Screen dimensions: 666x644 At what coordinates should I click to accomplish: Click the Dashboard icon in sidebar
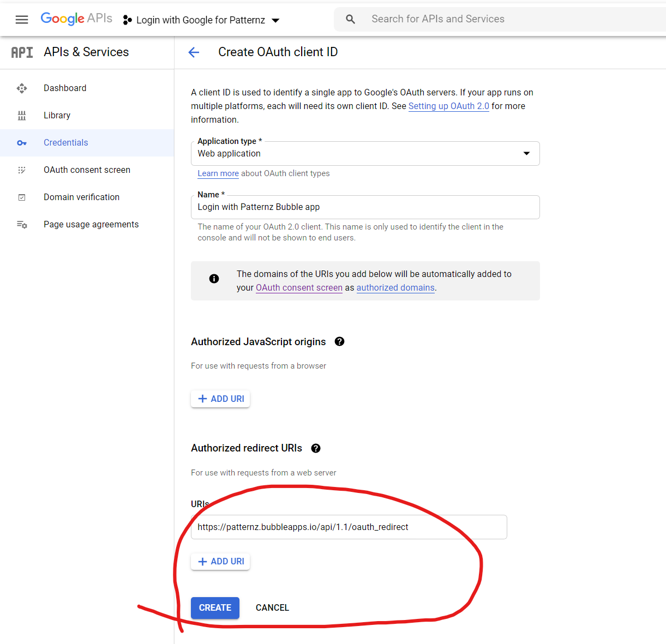pos(22,88)
